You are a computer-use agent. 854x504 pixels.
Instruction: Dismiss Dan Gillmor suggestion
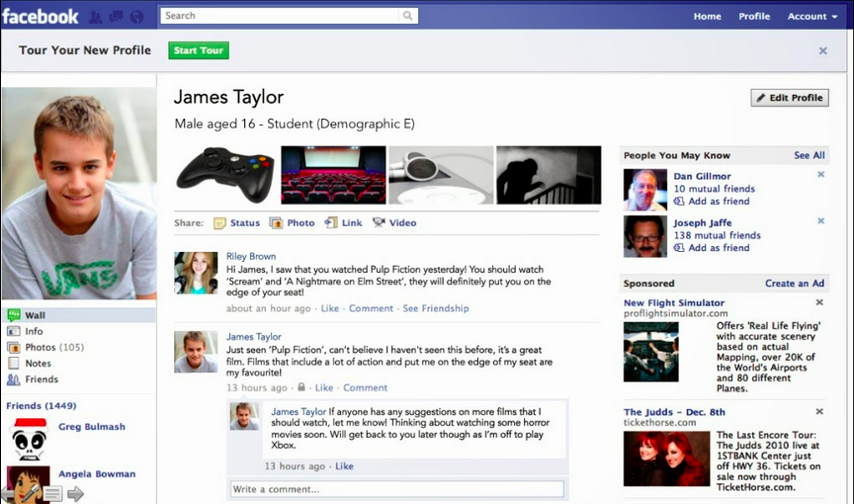pos(820,174)
